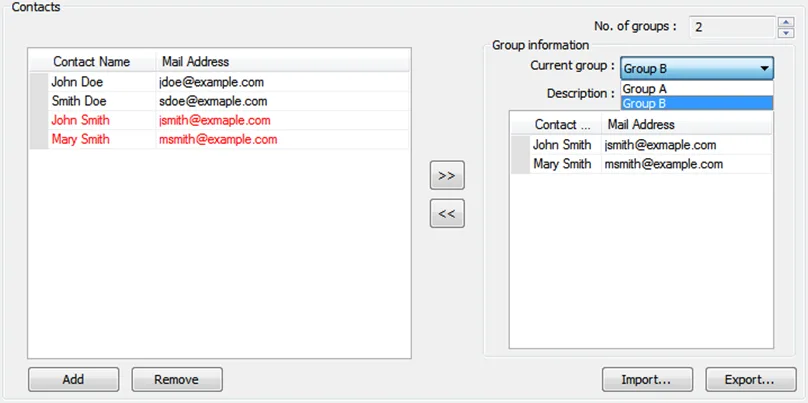Image resolution: width=808 pixels, height=403 pixels.
Task: Increase the number of groups
Action: click(785, 22)
